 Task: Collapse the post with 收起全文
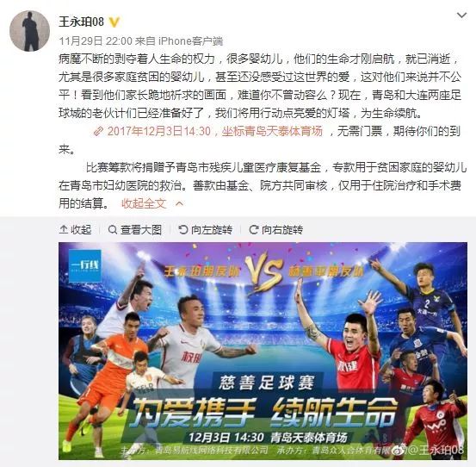point(144,203)
